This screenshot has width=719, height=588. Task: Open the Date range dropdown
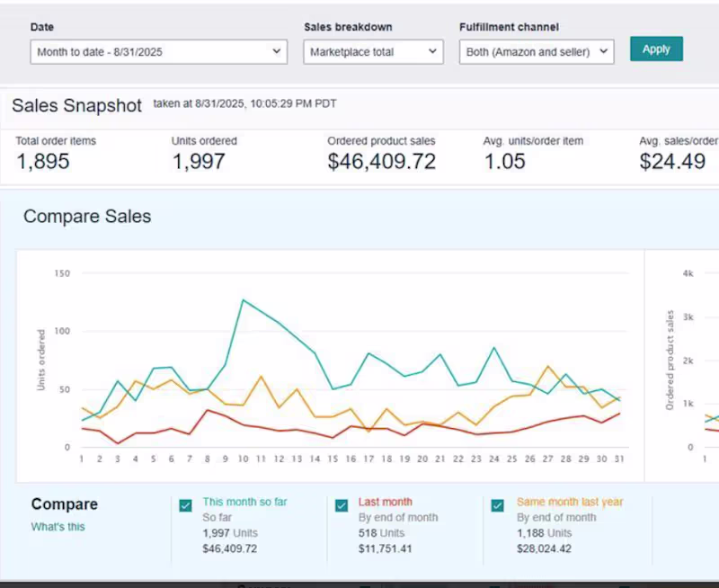pos(159,52)
